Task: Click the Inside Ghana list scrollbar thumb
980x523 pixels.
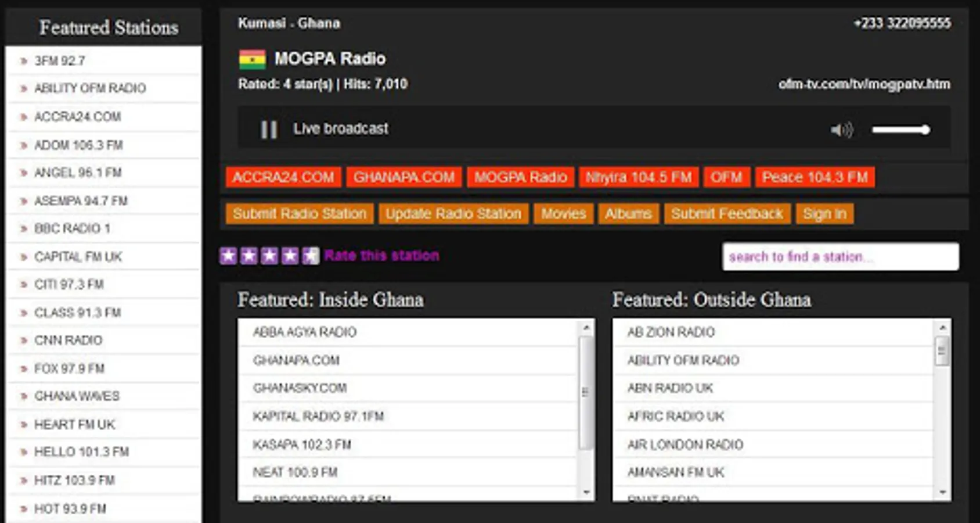Action: coord(586,392)
